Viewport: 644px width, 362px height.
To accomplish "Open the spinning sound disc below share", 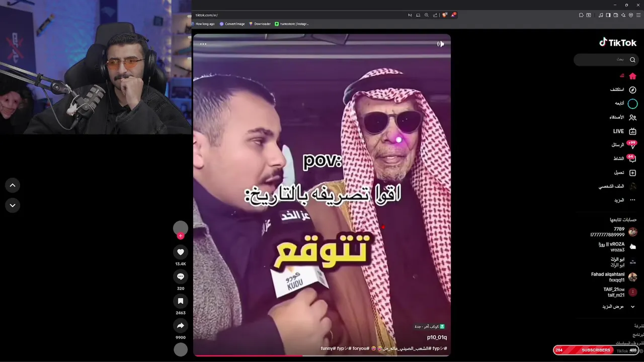I will [181, 349].
